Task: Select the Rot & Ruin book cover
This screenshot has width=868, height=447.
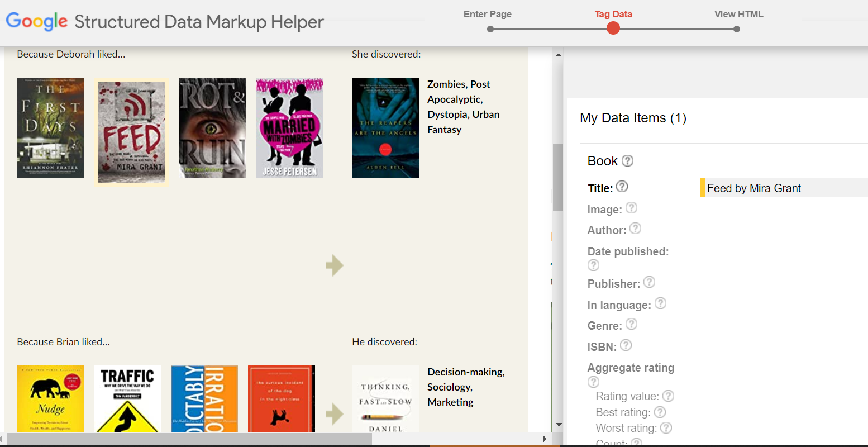Action: pyautogui.click(x=213, y=128)
